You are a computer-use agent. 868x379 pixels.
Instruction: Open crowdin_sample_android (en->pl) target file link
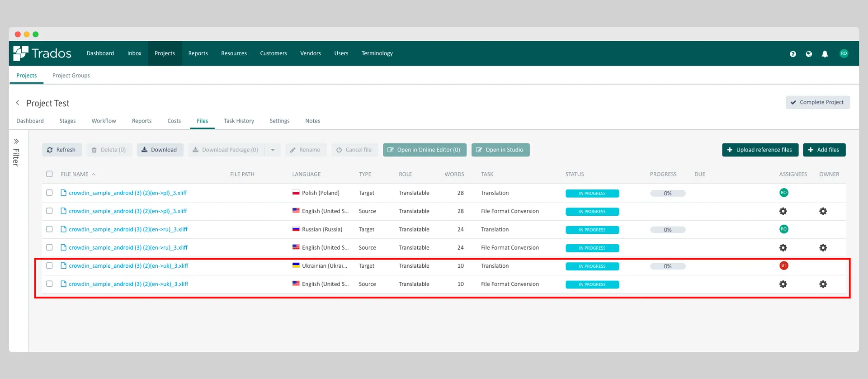pyautogui.click(x=127, y=193)
